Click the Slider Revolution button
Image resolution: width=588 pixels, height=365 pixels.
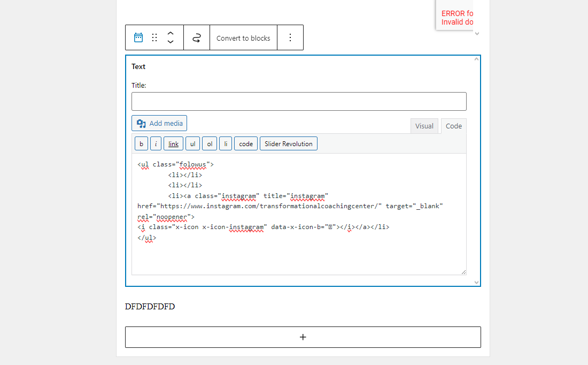coord(288,144)
